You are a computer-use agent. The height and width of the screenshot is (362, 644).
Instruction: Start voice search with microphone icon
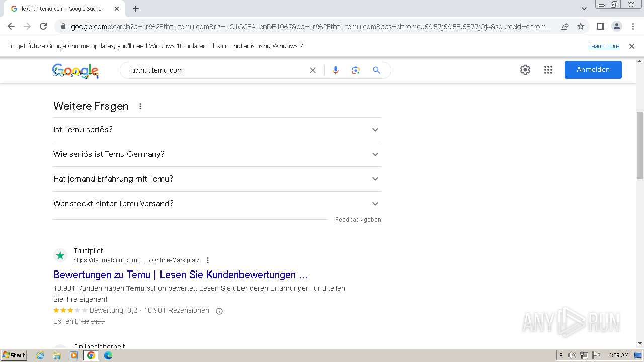[x=336, y=70]
